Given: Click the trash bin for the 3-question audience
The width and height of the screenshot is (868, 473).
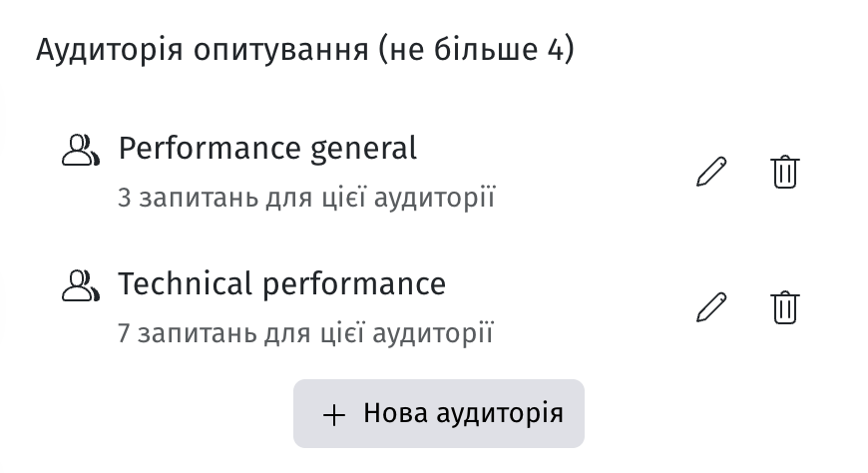Looking at the screenshot, I should (x=785, y=172).
